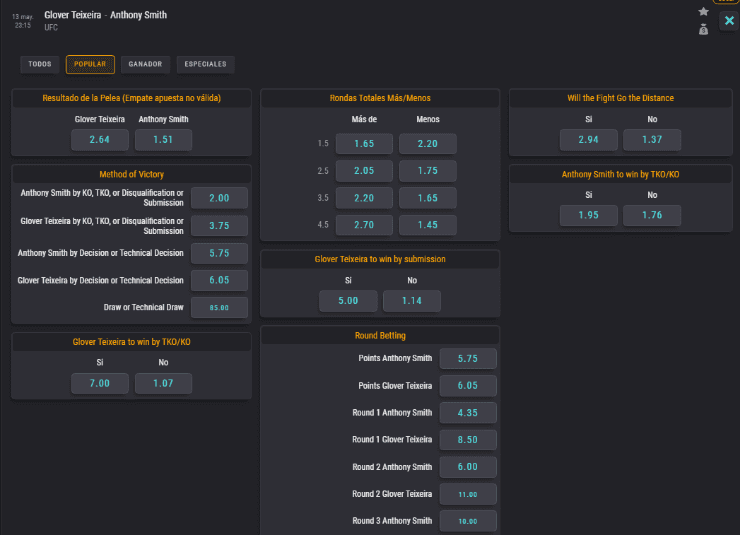Collapse Will the Fight Go the Distance header
This screenshot has height=535, width=740.
click(x=620, y=98)
